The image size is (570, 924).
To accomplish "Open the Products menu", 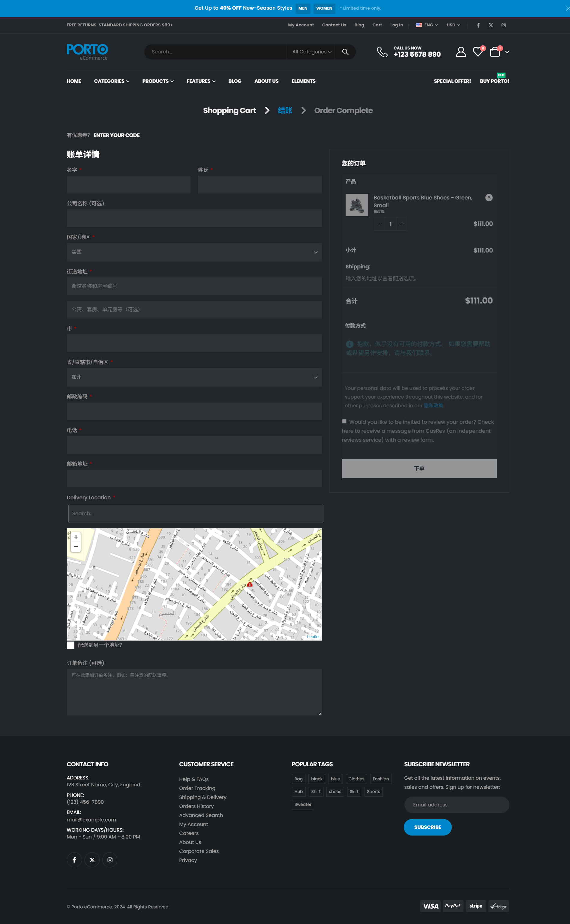I will [x=157, y=81].
